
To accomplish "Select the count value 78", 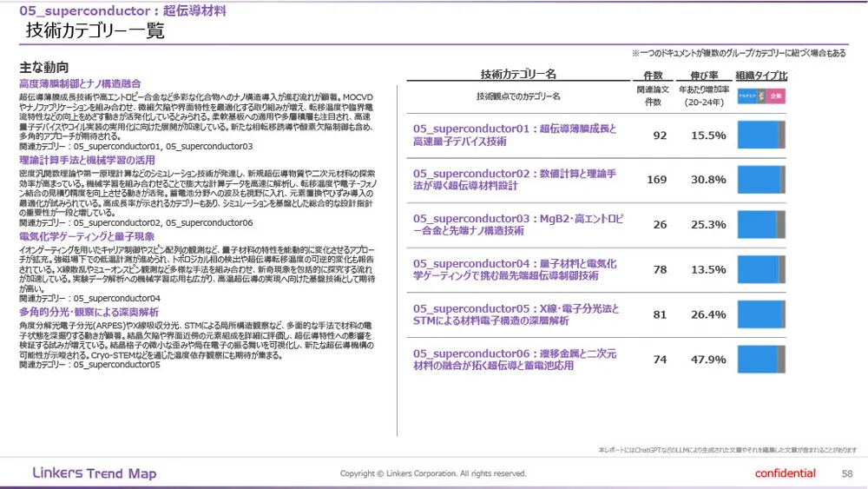I will click(x=660, y=269).
